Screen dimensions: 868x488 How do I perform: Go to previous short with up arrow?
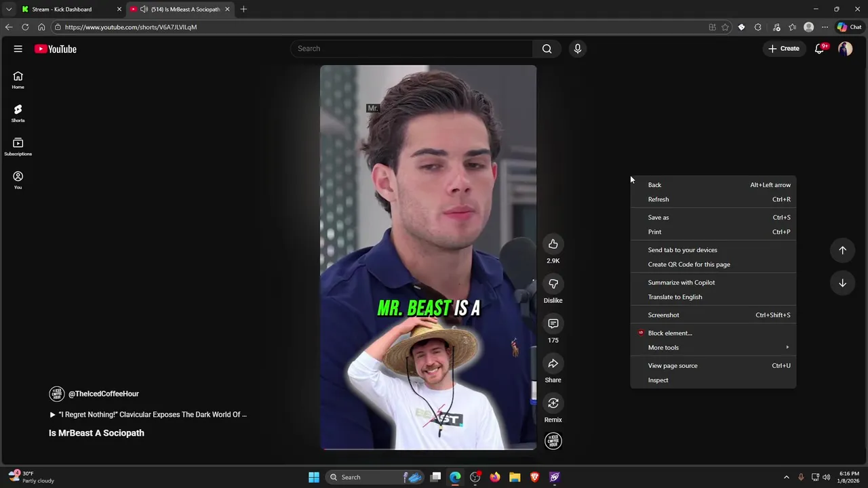point(842,250)
